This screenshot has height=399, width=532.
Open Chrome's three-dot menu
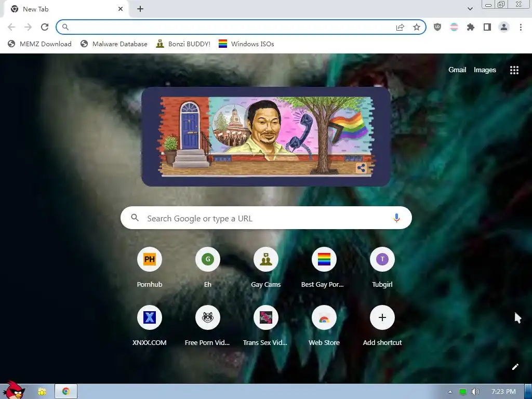(521, 27)
